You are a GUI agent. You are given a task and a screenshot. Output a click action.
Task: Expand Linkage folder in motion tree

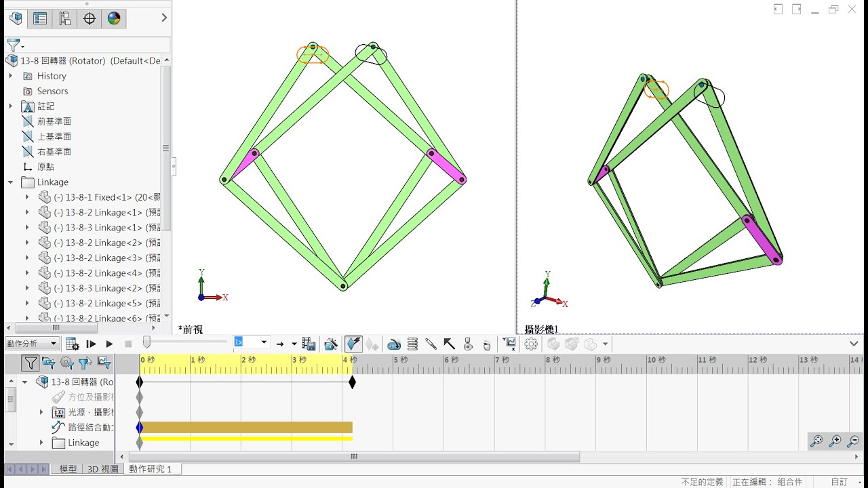point(41,443)
